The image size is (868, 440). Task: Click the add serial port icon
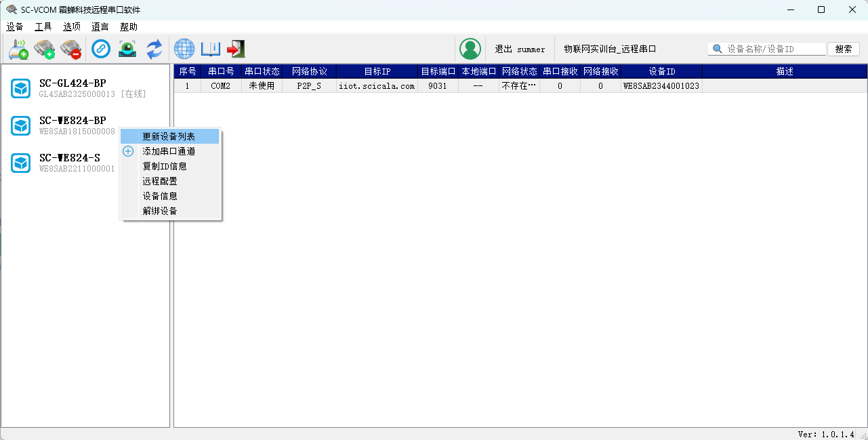pos(45,49)
